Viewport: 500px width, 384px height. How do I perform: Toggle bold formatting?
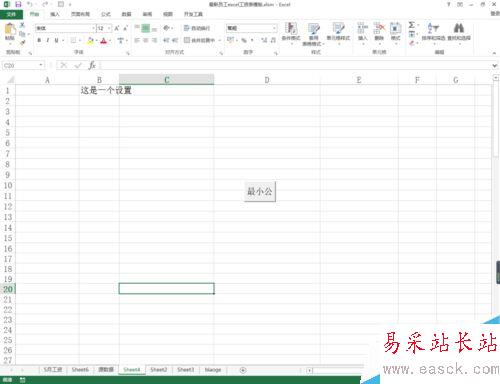(39, 40)
